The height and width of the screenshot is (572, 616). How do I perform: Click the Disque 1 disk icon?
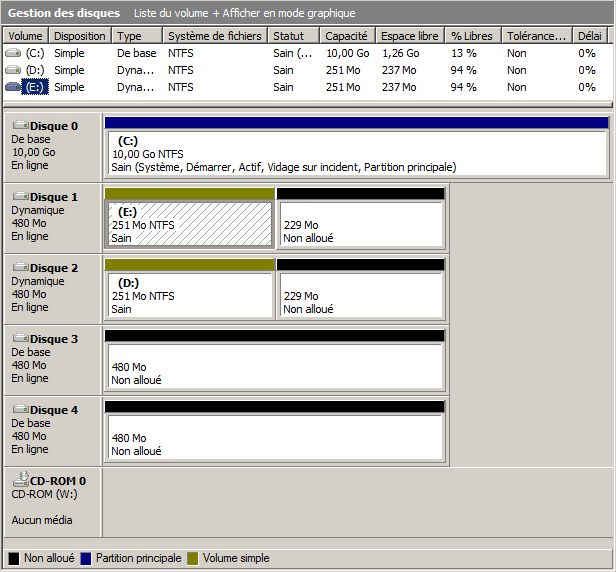(20, 197)
